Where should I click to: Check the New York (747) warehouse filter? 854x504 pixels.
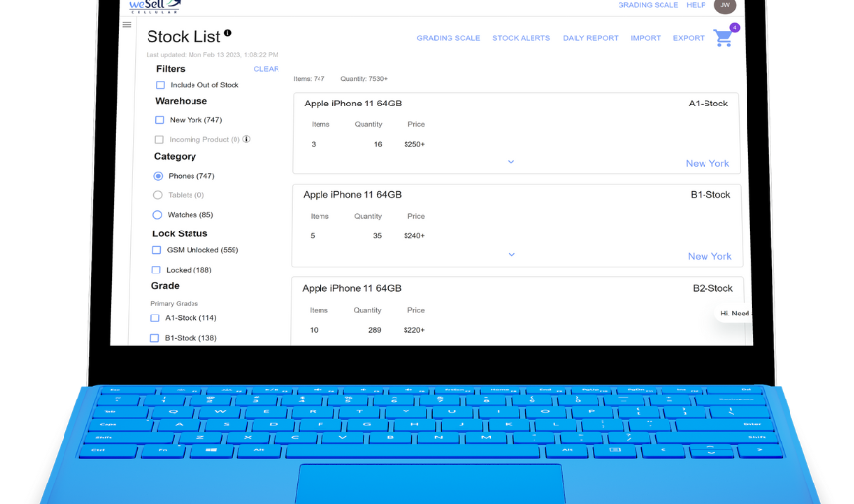[159, 120]
